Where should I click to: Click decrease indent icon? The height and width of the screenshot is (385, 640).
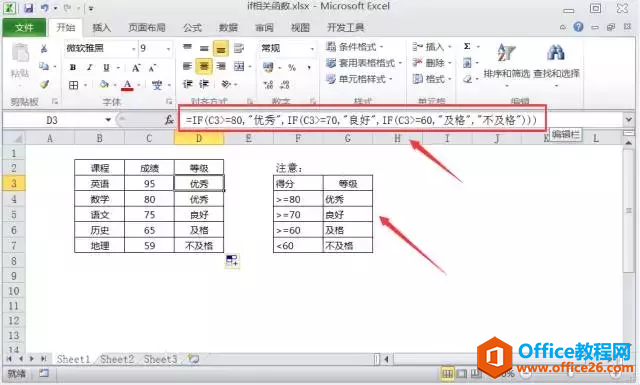point(187,84)
